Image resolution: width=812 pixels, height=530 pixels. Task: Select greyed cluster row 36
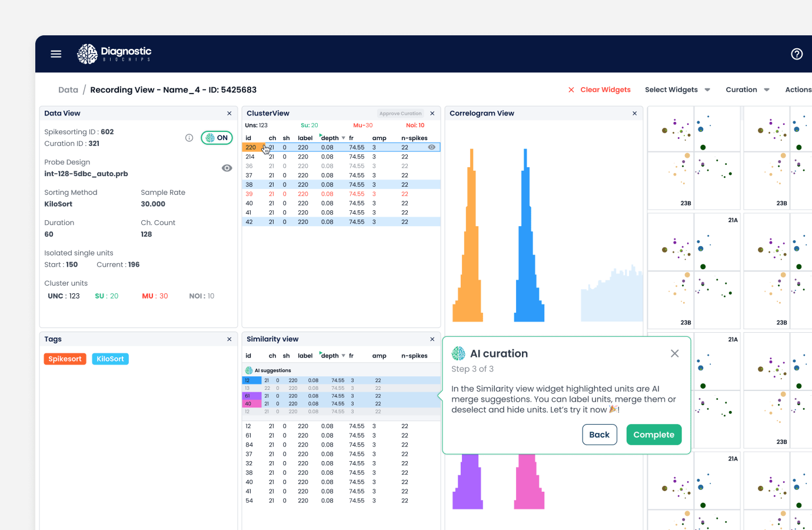pyautogui.click(x=341, y=166)
